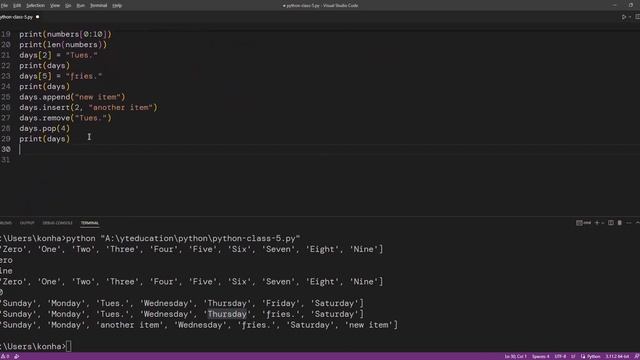Open the Selection menu

pyautogui.click(x=36, y=5)
